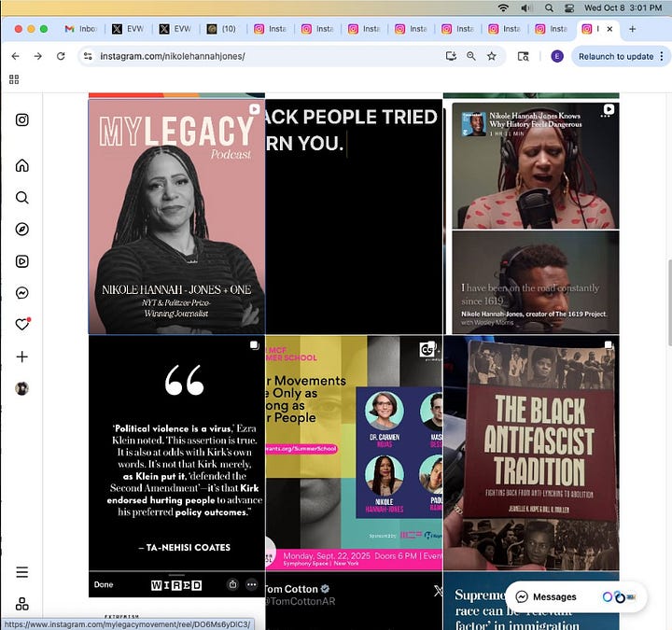
Task: Open Instagram logo home link in sidebar
Action: pyautogui.click(x=22, y=119)
